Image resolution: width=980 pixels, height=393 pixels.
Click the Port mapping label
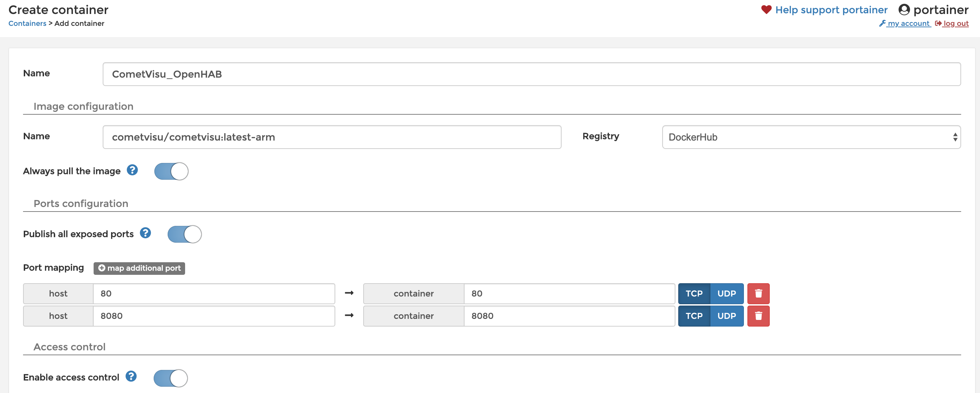click(x=53, y=268)
